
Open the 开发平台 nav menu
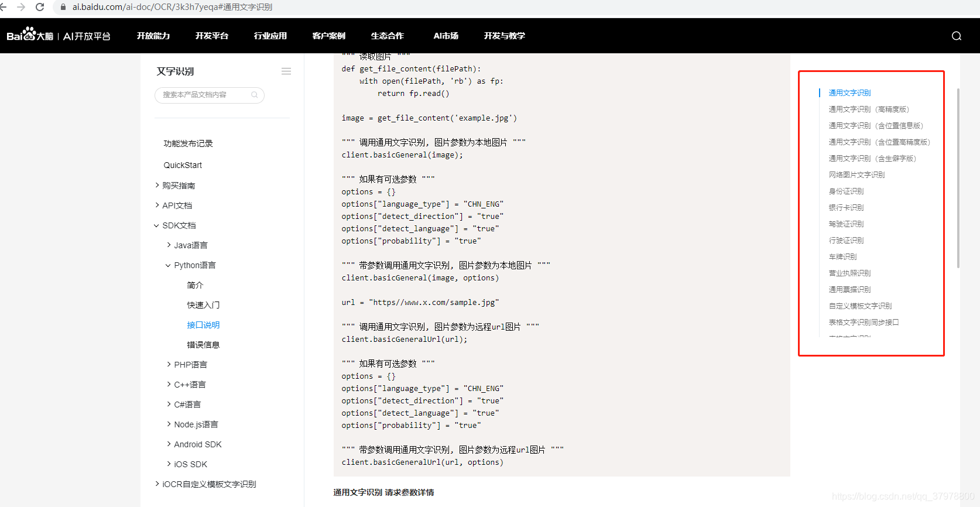coord(212,36)
